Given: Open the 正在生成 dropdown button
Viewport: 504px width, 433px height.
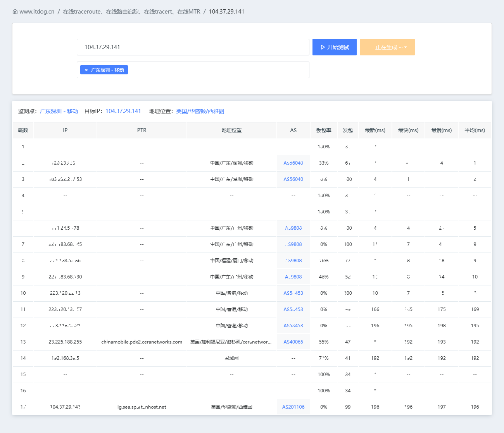Looking at the screenshot, I should pos(387,47).
